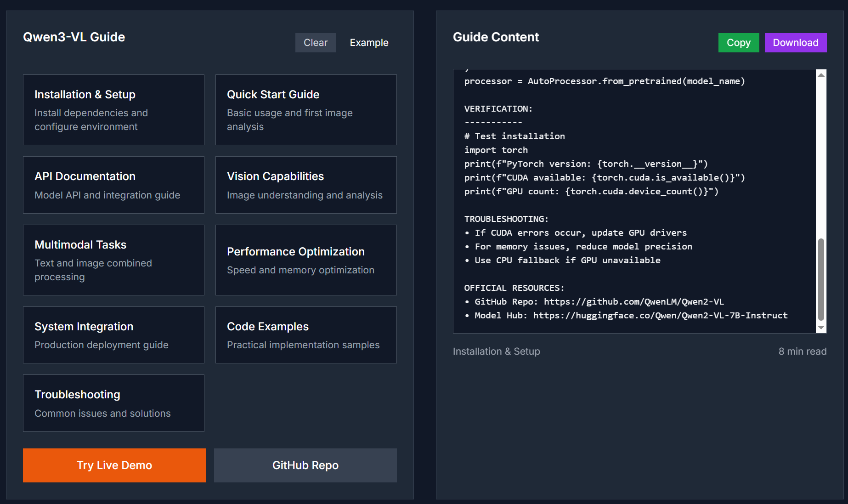Viewport: 848px width, 504px height.
Task: Open the System Integration guide
Action: tap(113, 334)
